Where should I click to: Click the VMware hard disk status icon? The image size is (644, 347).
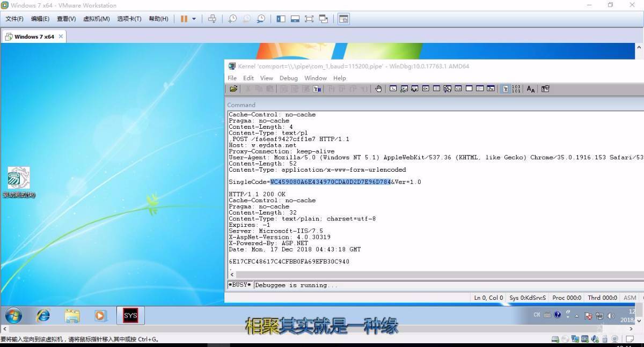click(x=557, y=339)
